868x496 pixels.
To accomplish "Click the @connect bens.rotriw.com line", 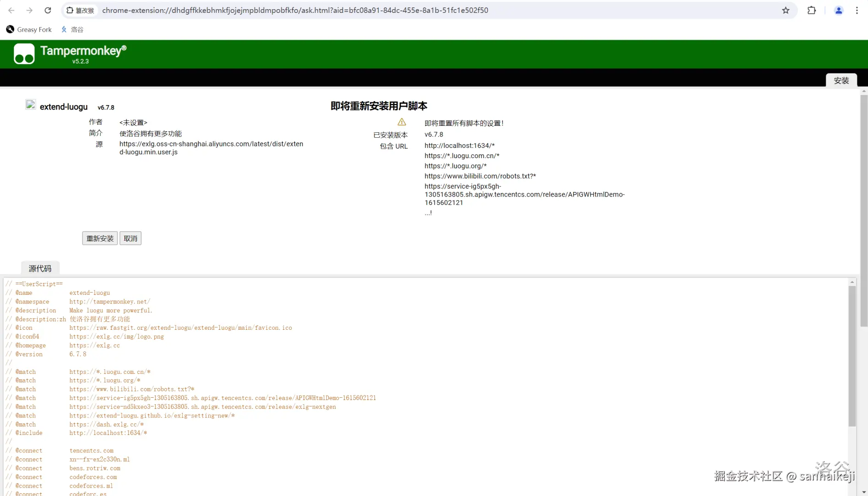I will (63, 468).
